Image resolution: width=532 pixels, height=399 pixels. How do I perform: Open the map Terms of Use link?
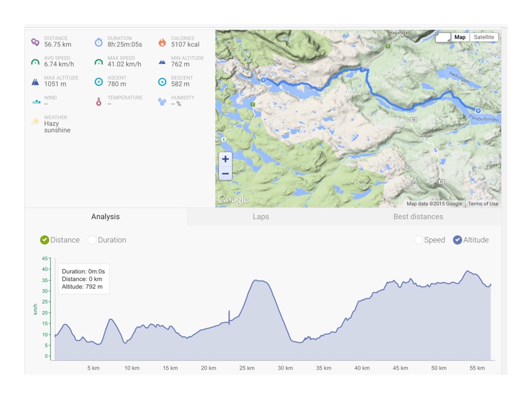(x=483, y=204)
